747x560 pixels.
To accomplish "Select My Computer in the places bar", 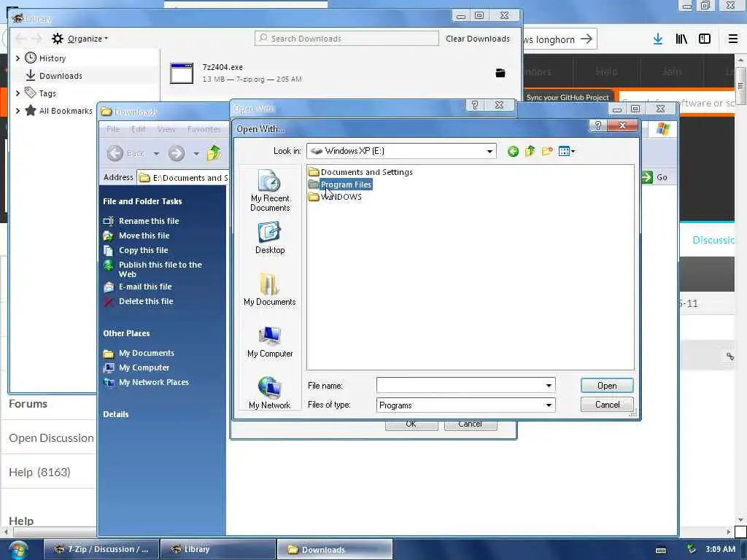I will (x=270, y=341).
